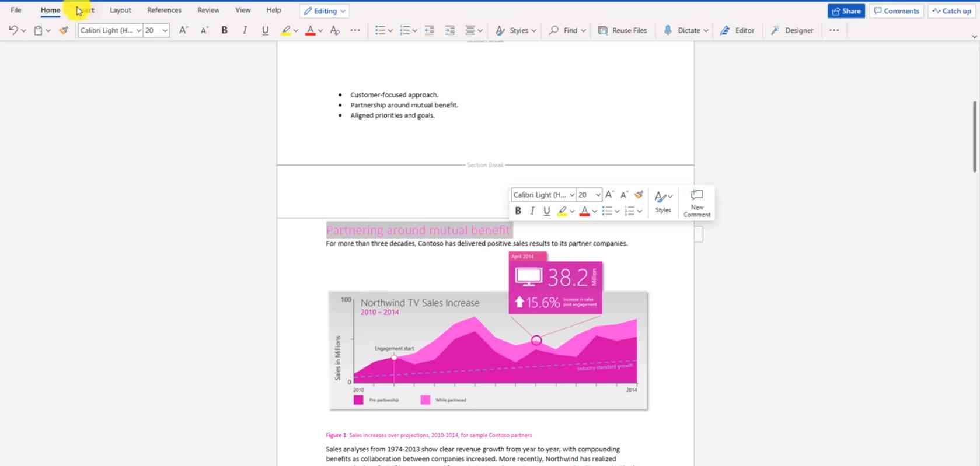This screenshot has height=466, width=980.
Task: Add a New Comment from the floating toolbar
Action: [x=697, y=203]
